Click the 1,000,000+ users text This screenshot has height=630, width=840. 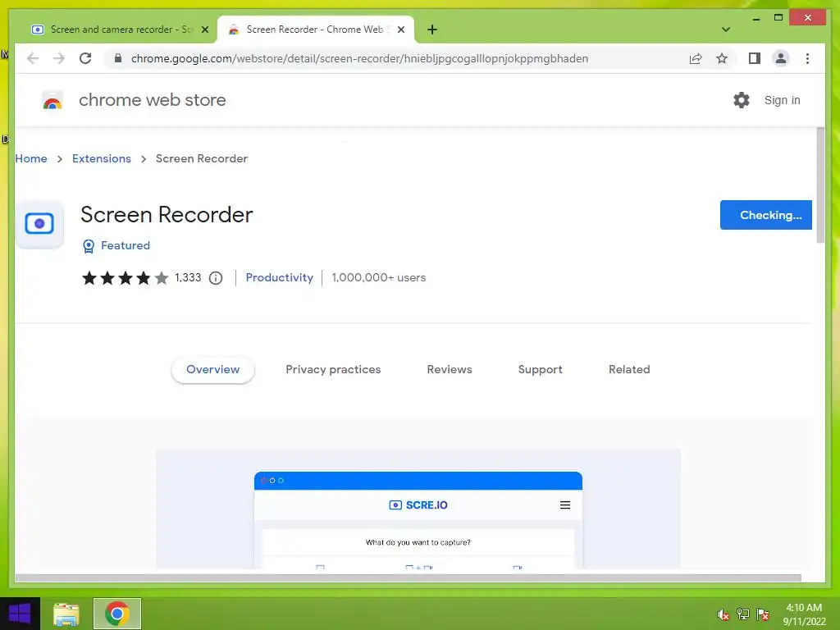(x=379, y=277)
